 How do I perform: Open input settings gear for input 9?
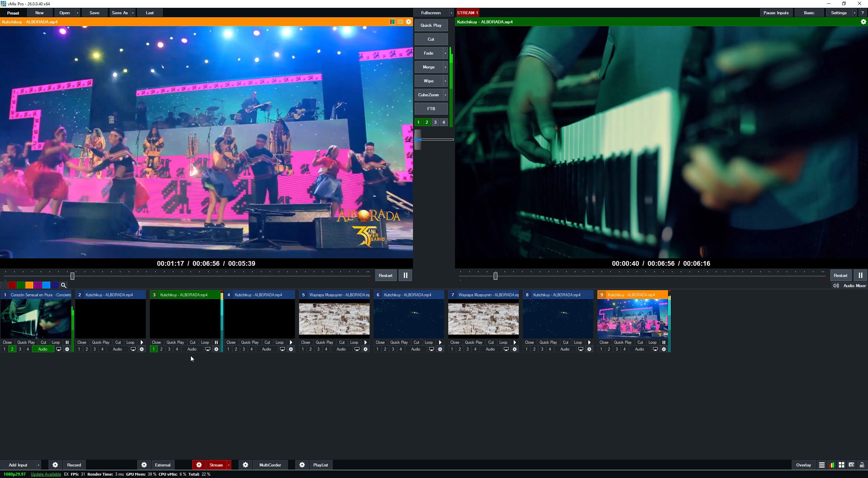click(x=664, y=349)
